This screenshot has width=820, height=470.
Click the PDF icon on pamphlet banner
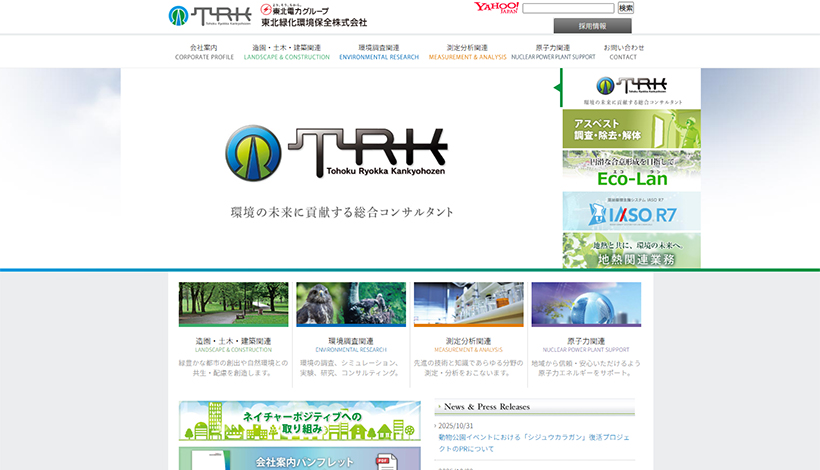point(386,462)
